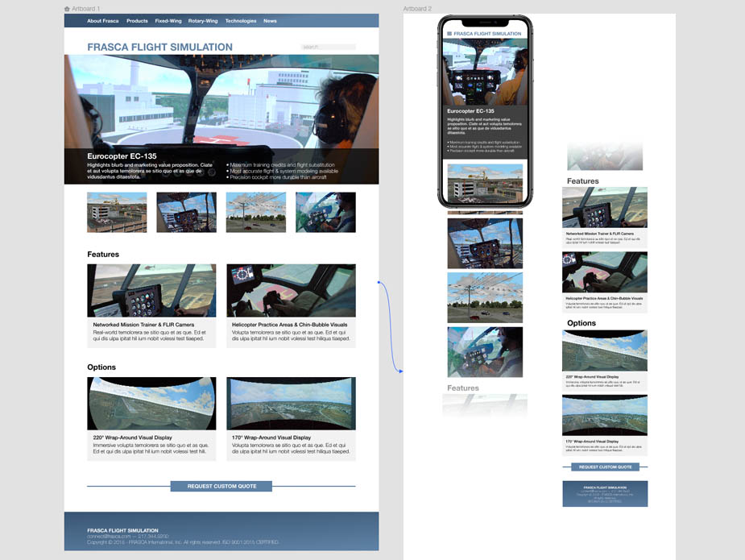Click inside the search input field
The image size is (745, 560).
[328, 47]
